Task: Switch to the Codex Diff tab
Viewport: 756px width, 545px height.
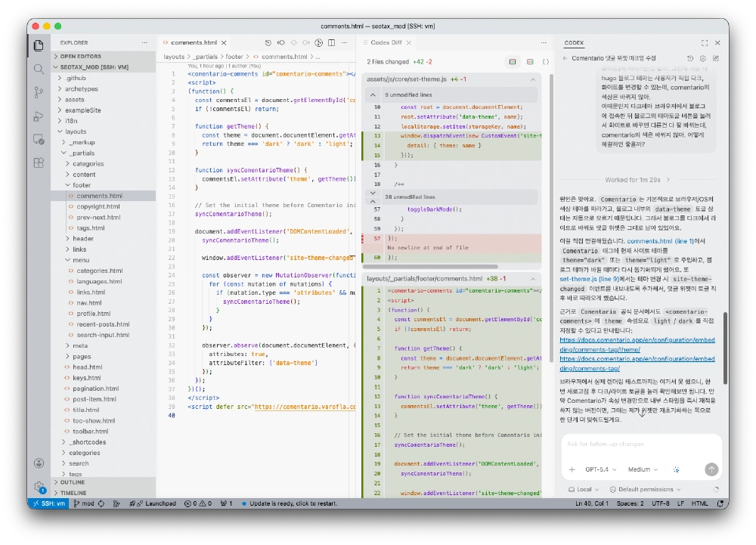Action: [x=386, y=43]
